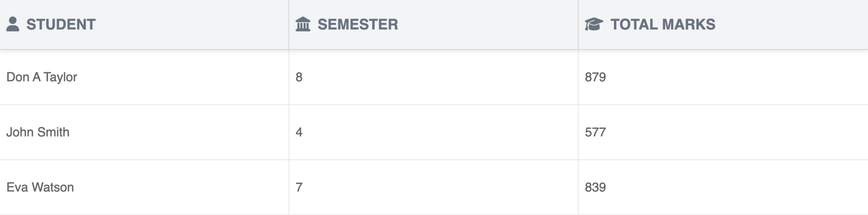Click empty header space right of SEMESTER

pyautogui.click(x=487, y=24)
